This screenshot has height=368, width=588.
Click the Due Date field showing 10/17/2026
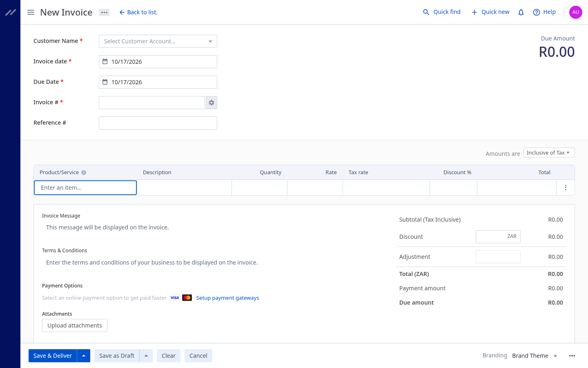(x=158, y=82)
